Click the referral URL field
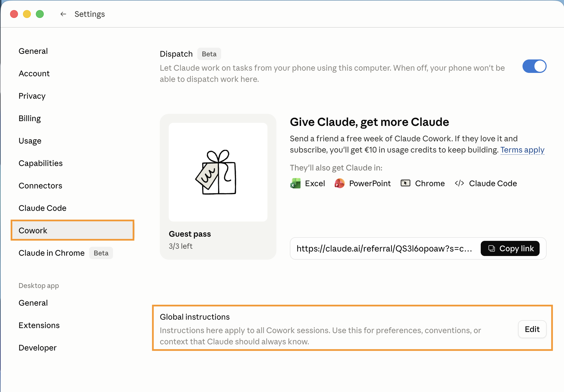Image resolution: width=564 pixels, height=392 pixels. coord(384,248)
